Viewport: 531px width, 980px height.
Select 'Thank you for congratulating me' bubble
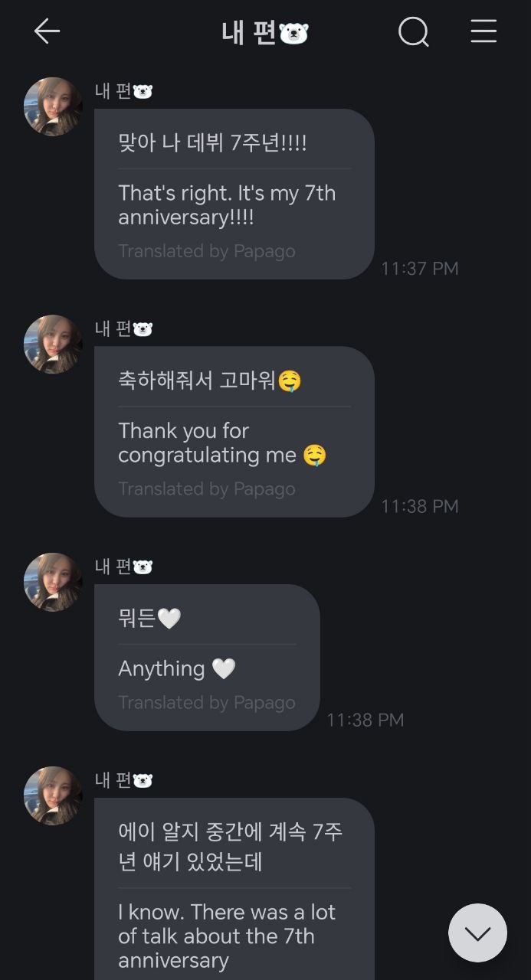pyautogui.click(x=234, y=431)
